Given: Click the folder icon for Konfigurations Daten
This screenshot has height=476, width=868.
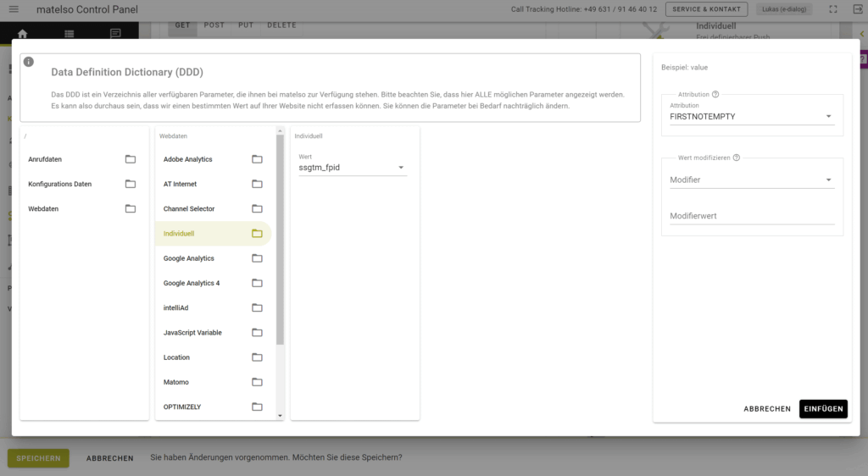Looking at the screenshot, I should [x=131, y=184].
